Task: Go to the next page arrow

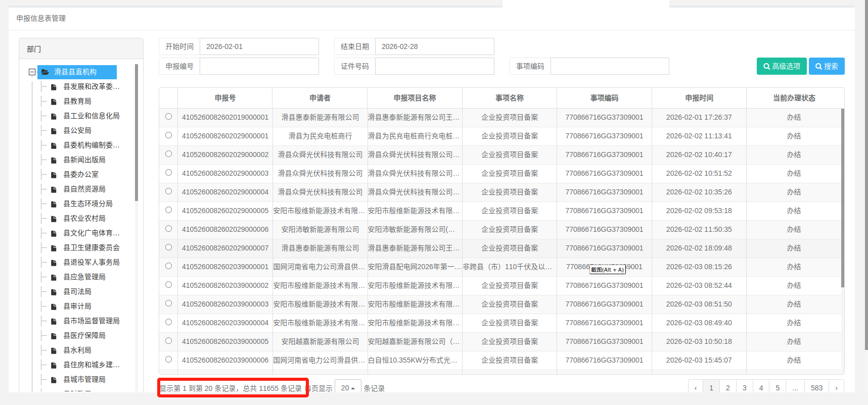Action: point(836,388)
